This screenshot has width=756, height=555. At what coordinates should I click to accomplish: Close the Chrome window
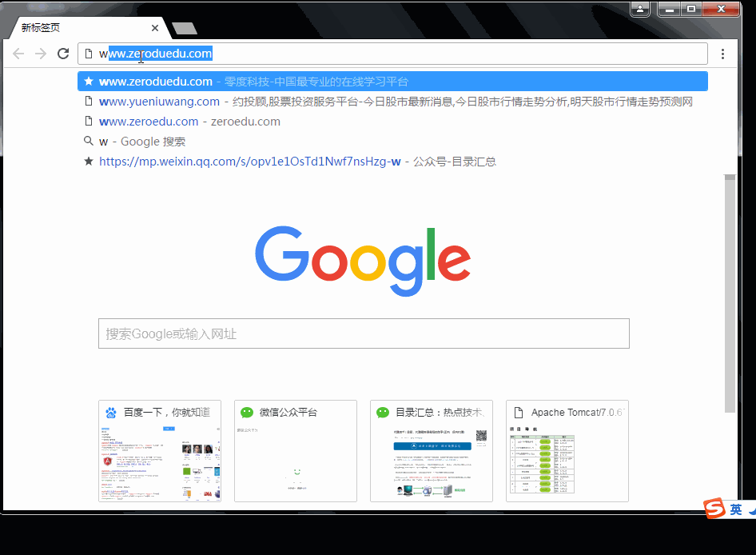[x=721, y=9]
